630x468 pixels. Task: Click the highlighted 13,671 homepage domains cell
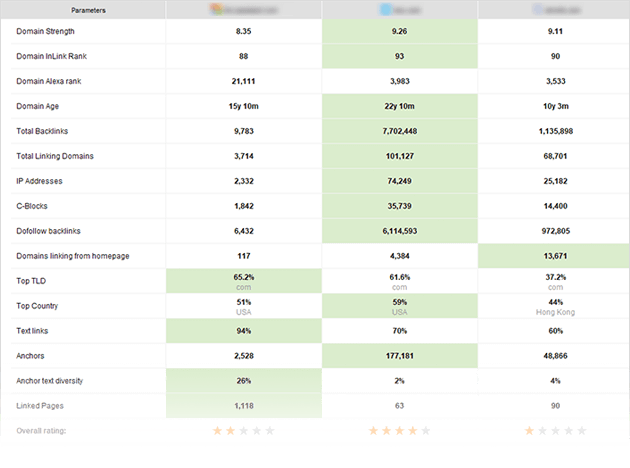(553, 257)
